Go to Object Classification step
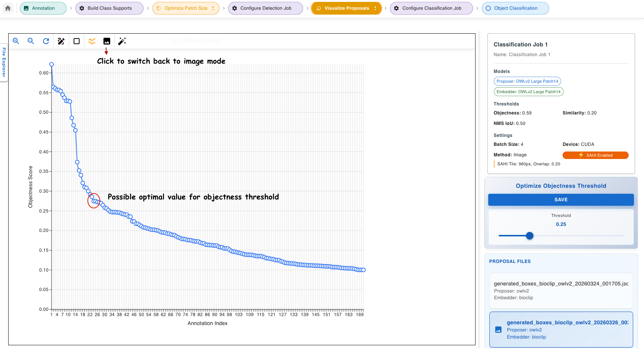 [515, 8]
